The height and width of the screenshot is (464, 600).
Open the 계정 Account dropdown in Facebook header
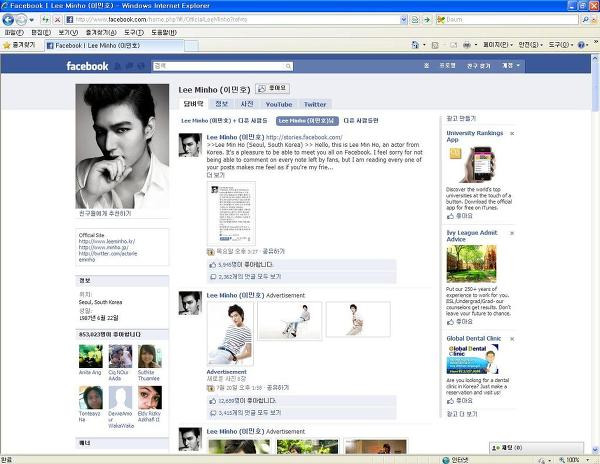pos(511,66)
